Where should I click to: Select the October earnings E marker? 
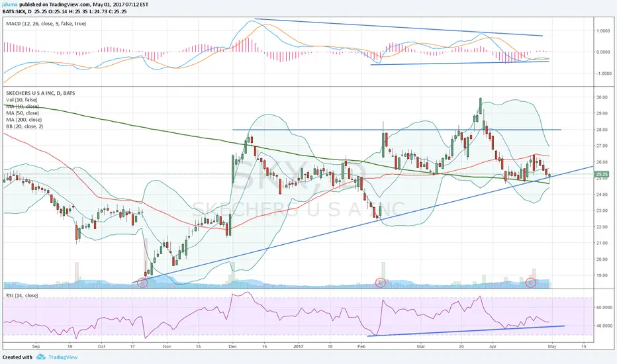click(142, 282)
